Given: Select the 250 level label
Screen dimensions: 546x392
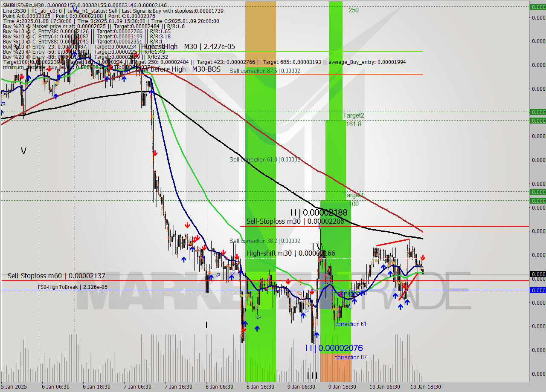Looking at the screenshot, I should click(x=353, y=10).
